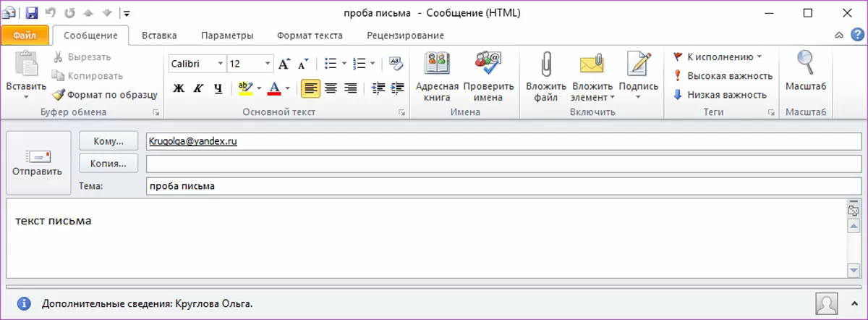The width and height of the screenshot is (868, 320).
Task: Click the Redo arrow in the quick access toolbar
Action: (x=70, y=13)
